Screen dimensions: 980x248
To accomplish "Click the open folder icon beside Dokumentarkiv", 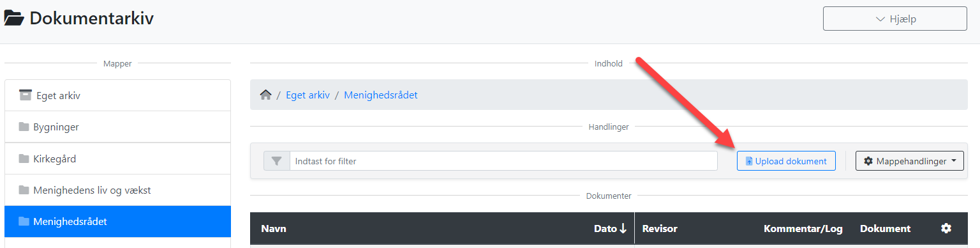I will (14, 19).
